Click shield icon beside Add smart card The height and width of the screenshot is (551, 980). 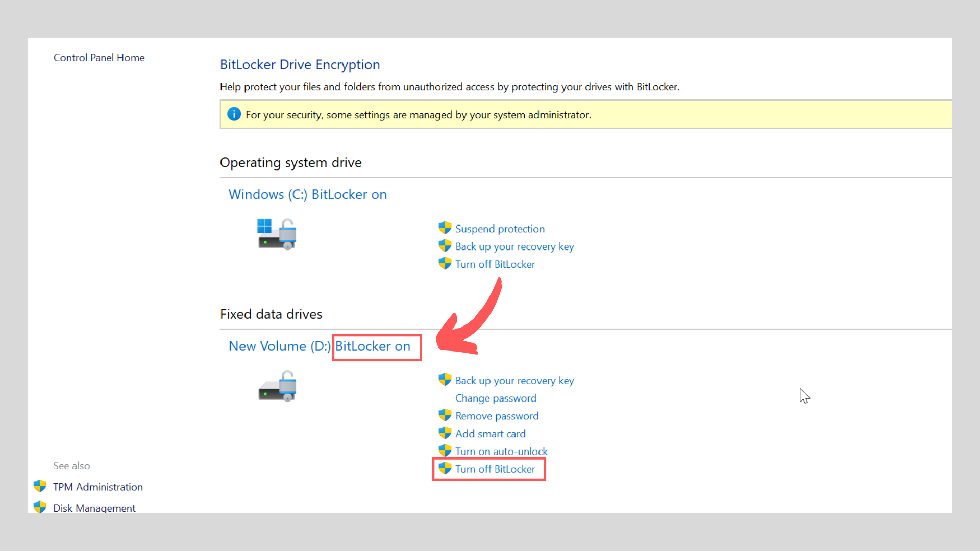pos(445,433)
